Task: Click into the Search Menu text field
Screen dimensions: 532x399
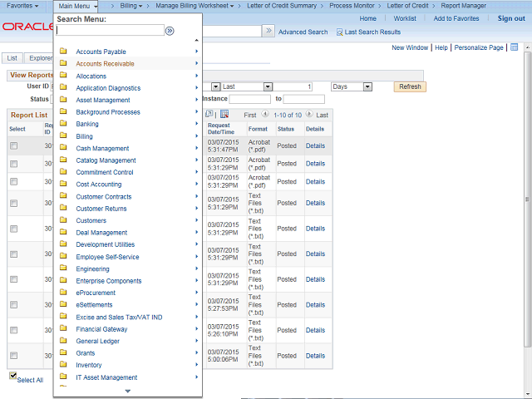Action: click(x=110, y=31)
